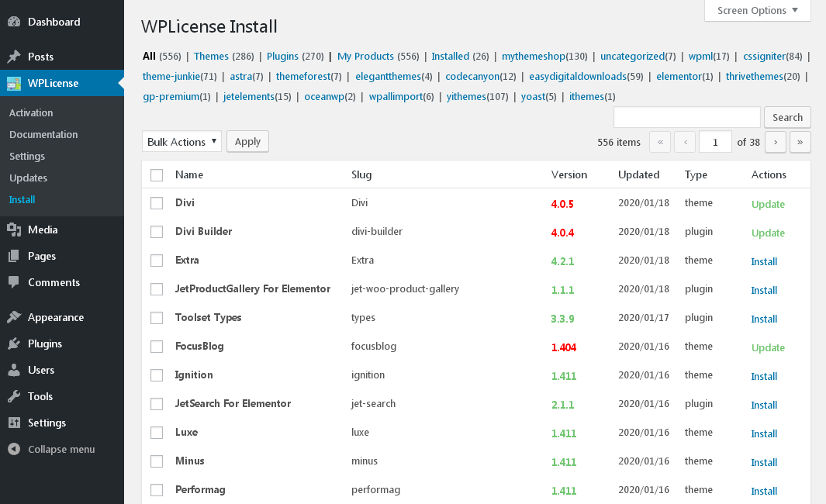The image size is (826, 504).
Task: Click the Apply button
Action: 247,142
